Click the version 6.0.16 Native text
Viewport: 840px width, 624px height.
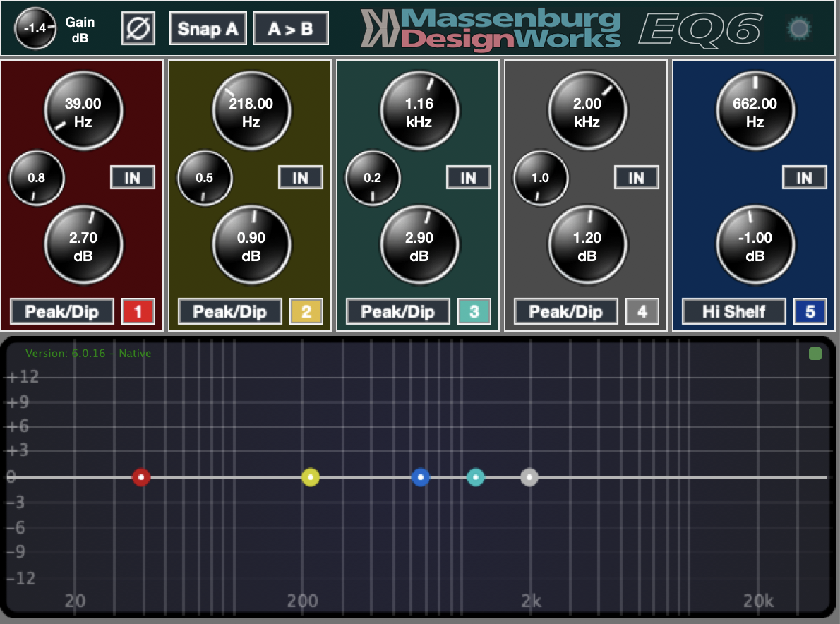point(88,354)
